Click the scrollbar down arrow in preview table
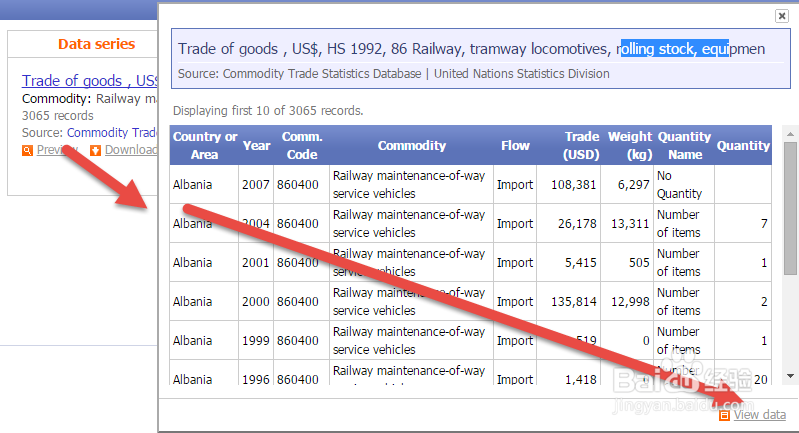The width and height of the screenshot is (799, 433). tap(790, 376)
